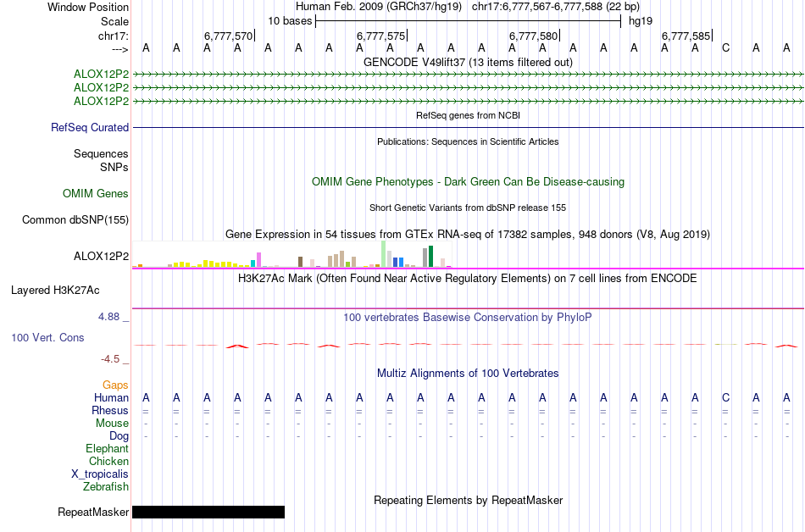The height and width of the screenshot is (532, 805).
Task: Click the ---> sequence direction arrow label
Action: 119,49
